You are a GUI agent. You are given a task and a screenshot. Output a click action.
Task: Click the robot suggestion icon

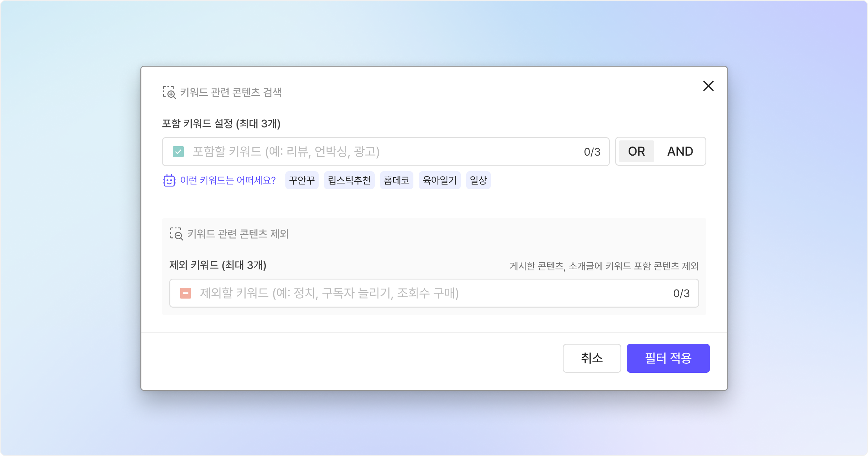tap(169, 180)
